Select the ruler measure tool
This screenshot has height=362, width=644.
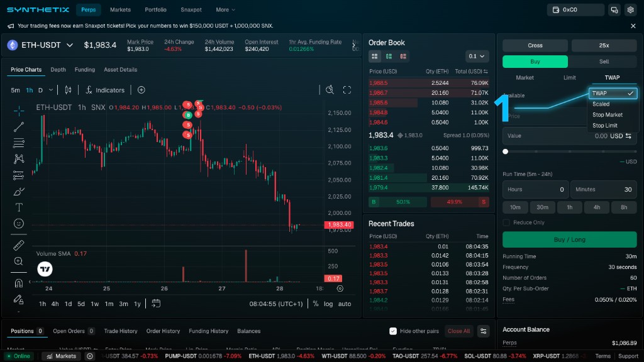click(18, 246)
